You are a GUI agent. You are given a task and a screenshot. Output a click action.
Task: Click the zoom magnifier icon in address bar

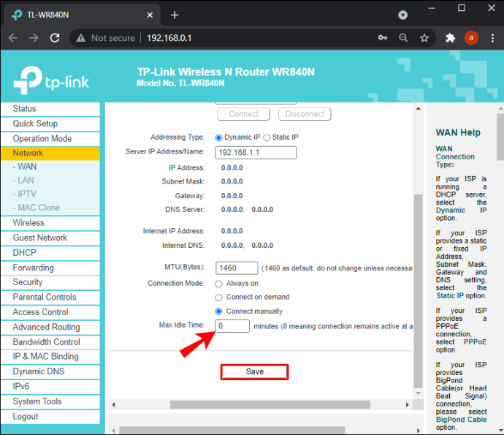(x=403, y=38)
